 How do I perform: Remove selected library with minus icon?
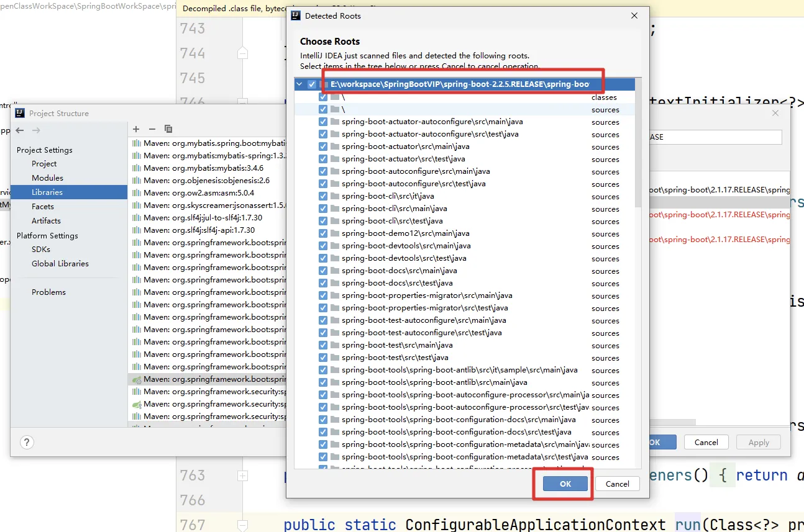(152, 129)
